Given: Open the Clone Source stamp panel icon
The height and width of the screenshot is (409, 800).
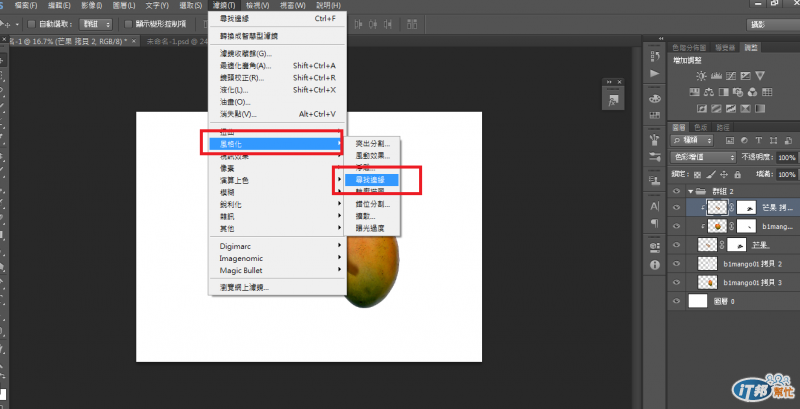Looking at the screenshot, I should pyautogui.click(x=655, y=180).
